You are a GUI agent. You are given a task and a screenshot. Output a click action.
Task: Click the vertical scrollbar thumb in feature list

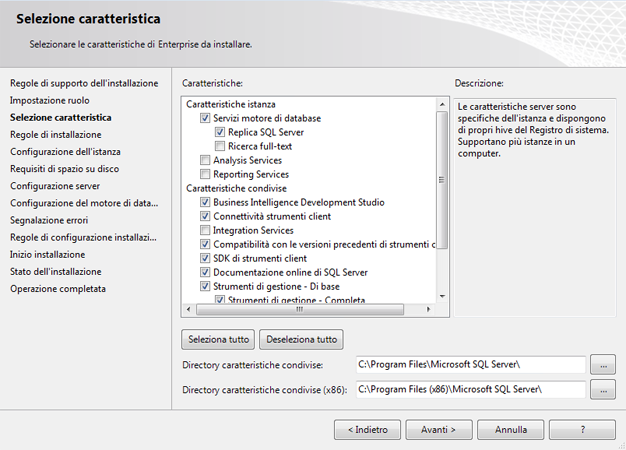coord(442,180)
